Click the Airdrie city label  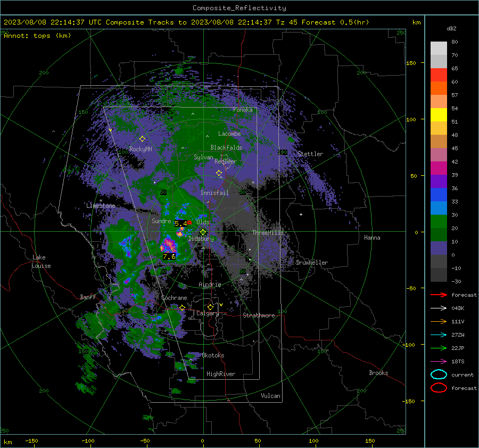(210, 284)
